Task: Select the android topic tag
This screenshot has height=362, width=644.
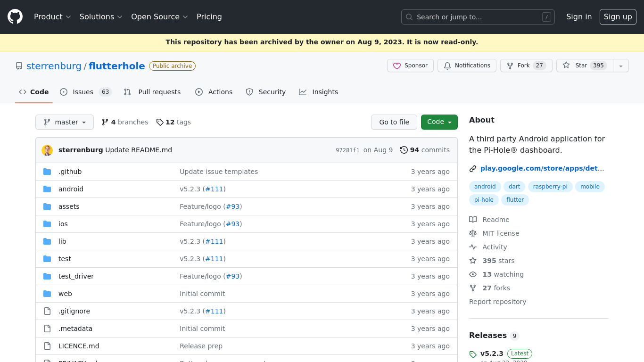Action: [x=485, y=187]
